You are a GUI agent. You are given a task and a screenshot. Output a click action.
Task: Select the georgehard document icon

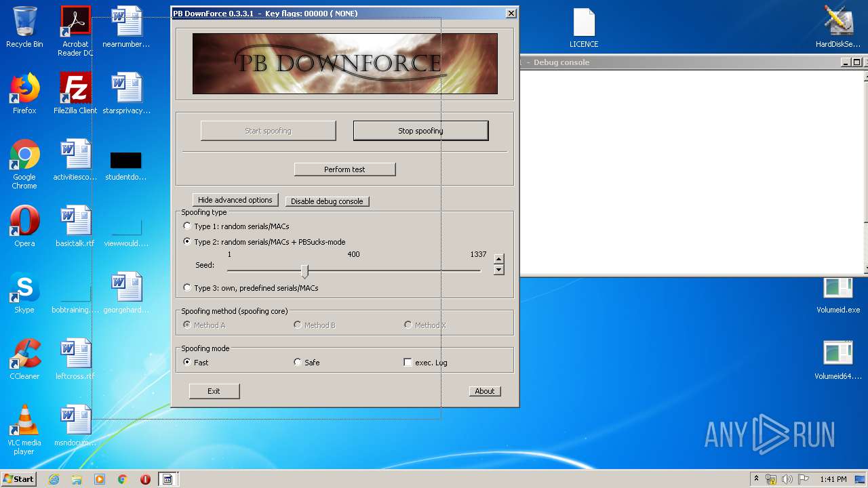(126, 293)
